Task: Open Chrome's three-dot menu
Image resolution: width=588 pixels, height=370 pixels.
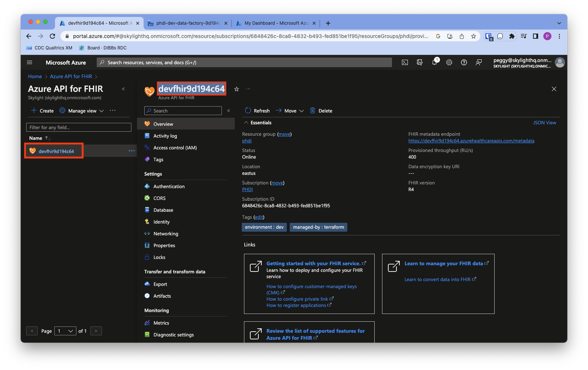Action: (x=559, y=36)
